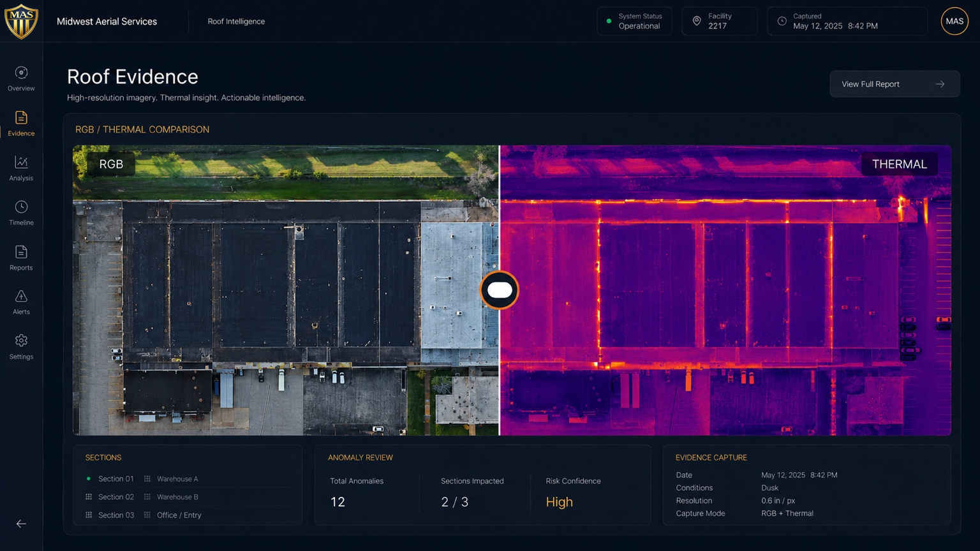Screen dimensions: 980x551
Task: Click the Conditions value Dusk
Action: tap(770, 488)
